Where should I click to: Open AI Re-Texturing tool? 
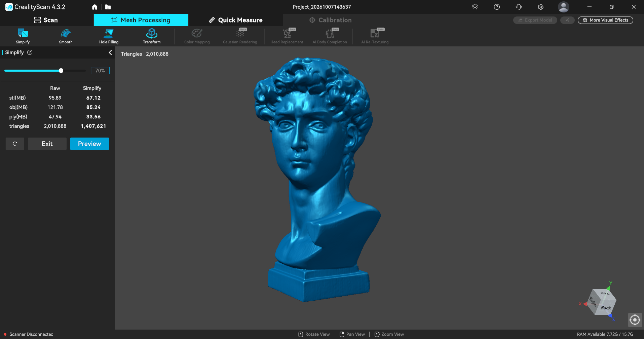pos(375,36)
